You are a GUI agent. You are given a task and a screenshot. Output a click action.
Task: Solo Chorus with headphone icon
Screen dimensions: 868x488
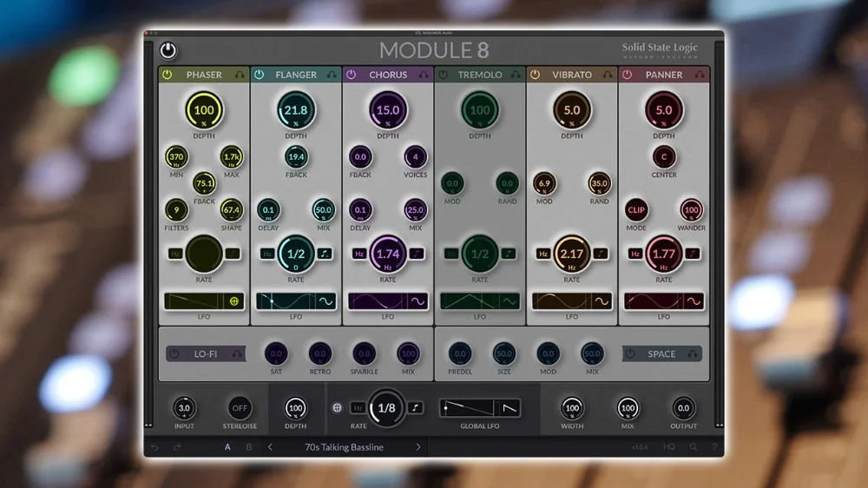[423, 74]
